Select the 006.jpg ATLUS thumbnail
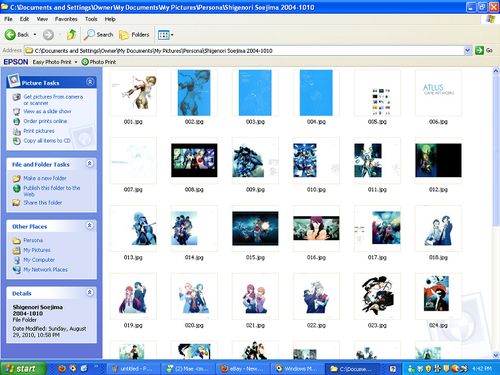The width and height of the screenshot is (500, 375). (x=438, y=93)
